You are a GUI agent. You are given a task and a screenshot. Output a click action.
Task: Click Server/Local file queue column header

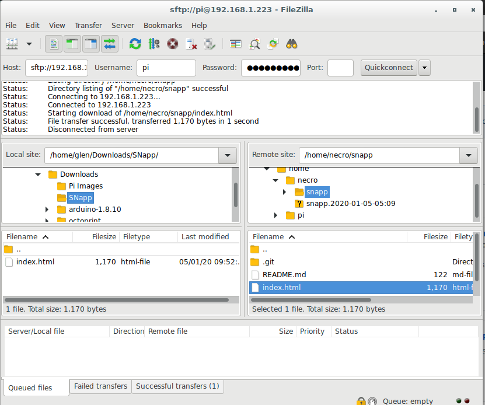pyautogui.click(x=57, y=331)
